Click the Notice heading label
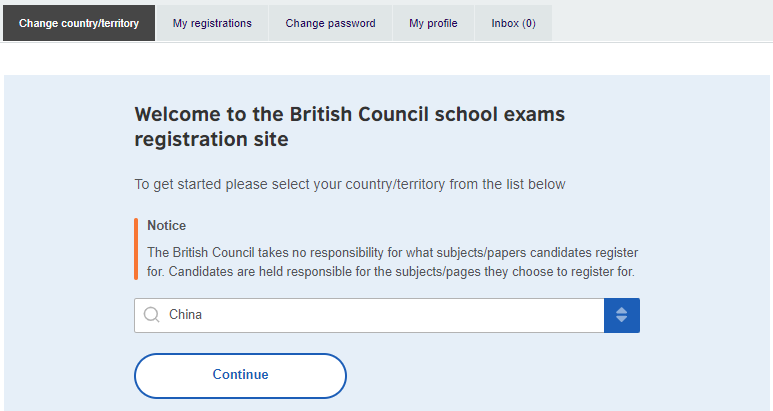Image resolution: width=773 pixels, height=411 pixels. (x=167, y=225)
